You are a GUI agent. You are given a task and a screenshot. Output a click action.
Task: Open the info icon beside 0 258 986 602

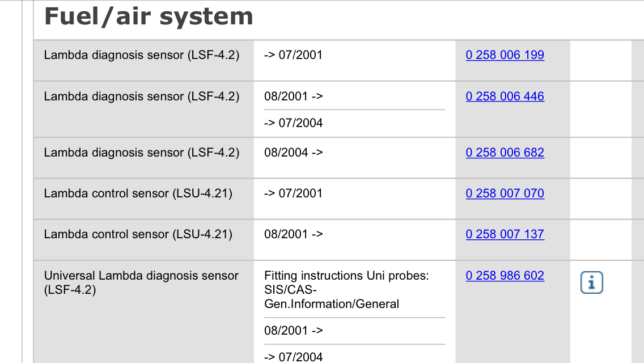(x=591, y=282)
